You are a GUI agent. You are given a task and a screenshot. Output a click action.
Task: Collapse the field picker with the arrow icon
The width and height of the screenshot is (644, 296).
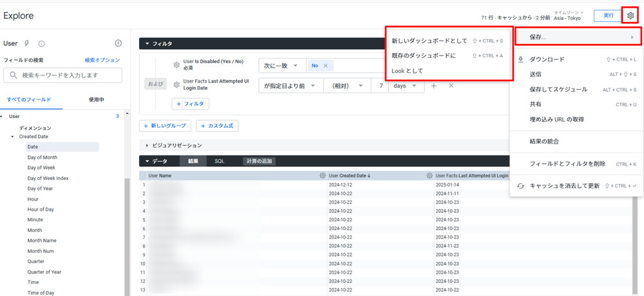[118, 43]
